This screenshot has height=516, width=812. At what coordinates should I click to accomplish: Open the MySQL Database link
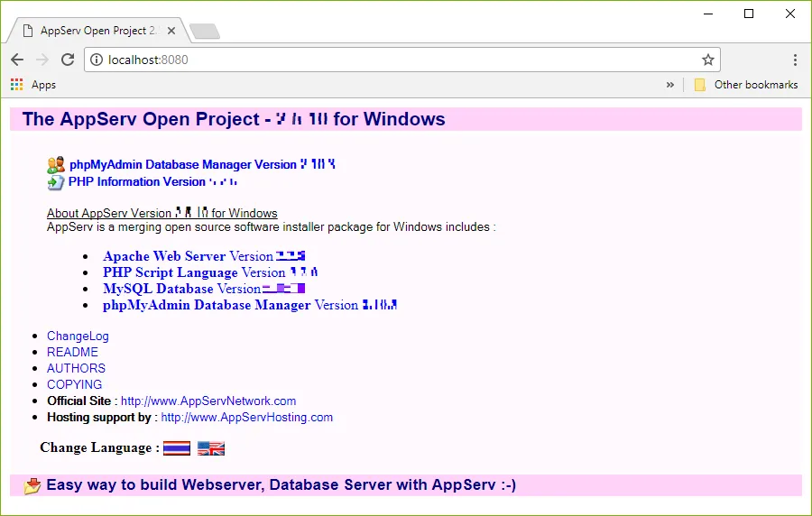coord(204,289)
